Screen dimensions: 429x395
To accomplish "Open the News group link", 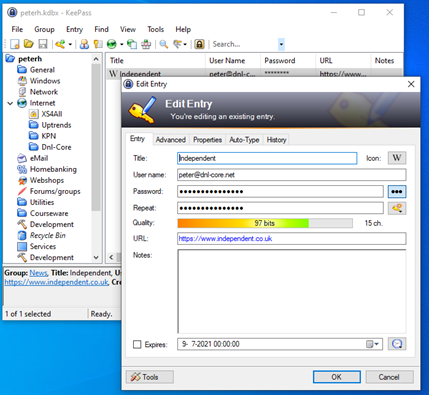I will click(x=38, y=273).
